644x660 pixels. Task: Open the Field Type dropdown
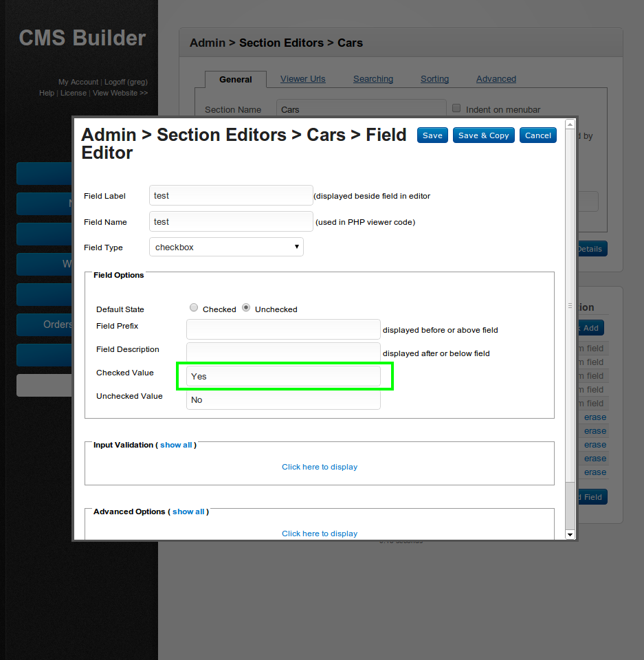pyautogui.click(x=226, y=247)
